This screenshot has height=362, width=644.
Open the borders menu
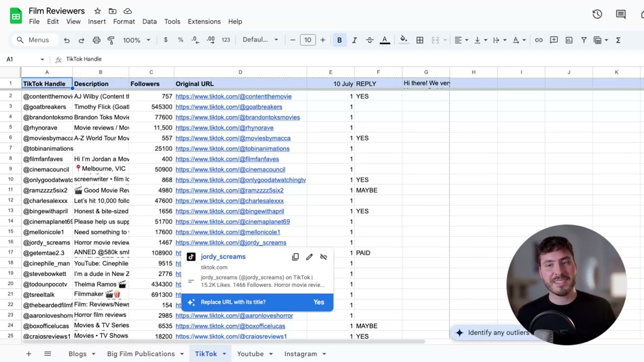(x=420, y=40)
